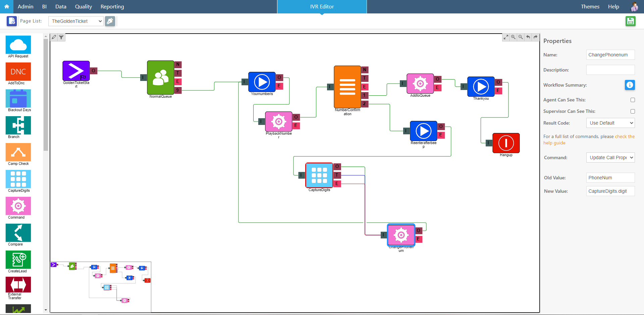This screenshot has width=644, height=315.
Task: Select the API Request node tool
Action: point(18,47)
